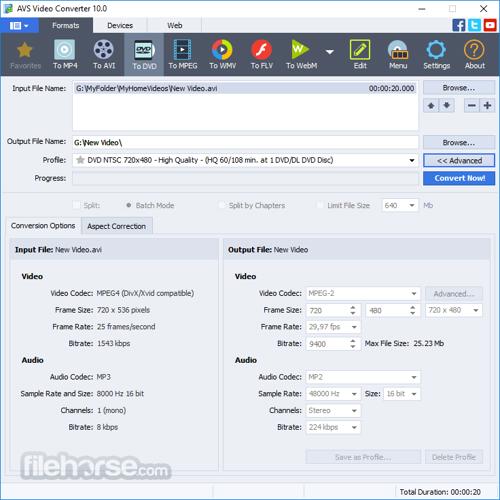
Task: Click the Total Duration status text
Action: [440, 492]
